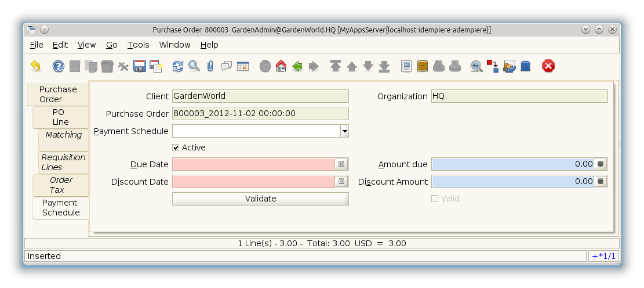Open the Due Date calendar picker
The width and height of the screenshot is (644, 288).
tap(341, 164)
